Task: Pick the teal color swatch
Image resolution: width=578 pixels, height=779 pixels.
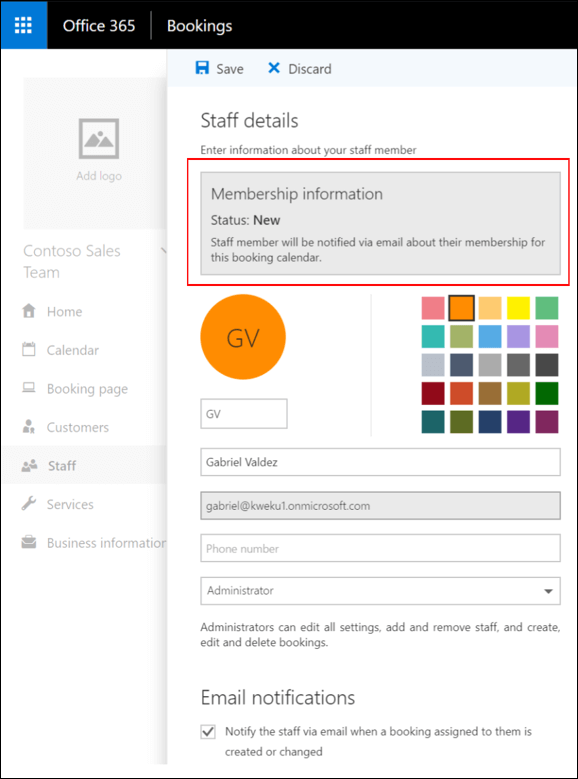Action: [433, 336]
